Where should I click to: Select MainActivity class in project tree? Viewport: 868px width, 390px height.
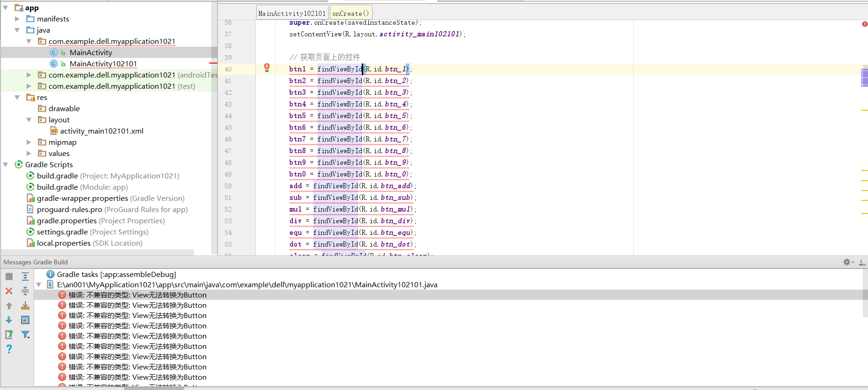click(x=91, y=52)
